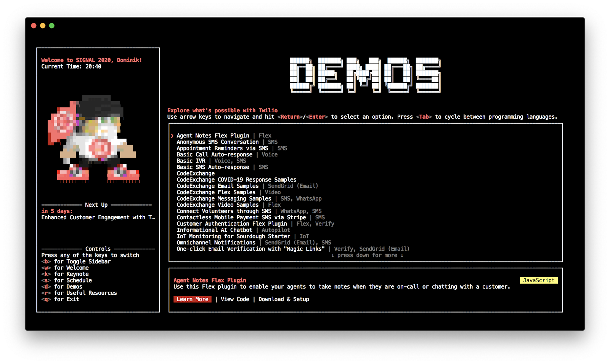Pick Basic SMS Auto-response demo
Viewport: 610px width, 364px height.
[x=222, y=167]
